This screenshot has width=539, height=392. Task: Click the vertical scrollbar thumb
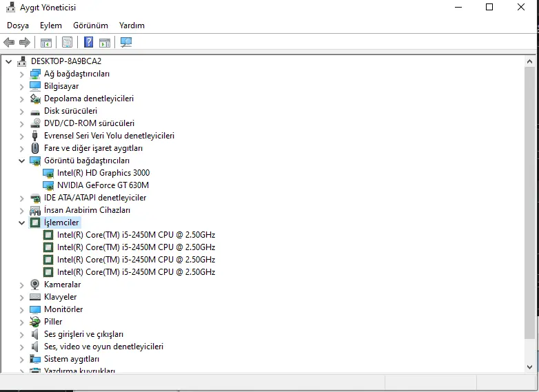(530, 203)
